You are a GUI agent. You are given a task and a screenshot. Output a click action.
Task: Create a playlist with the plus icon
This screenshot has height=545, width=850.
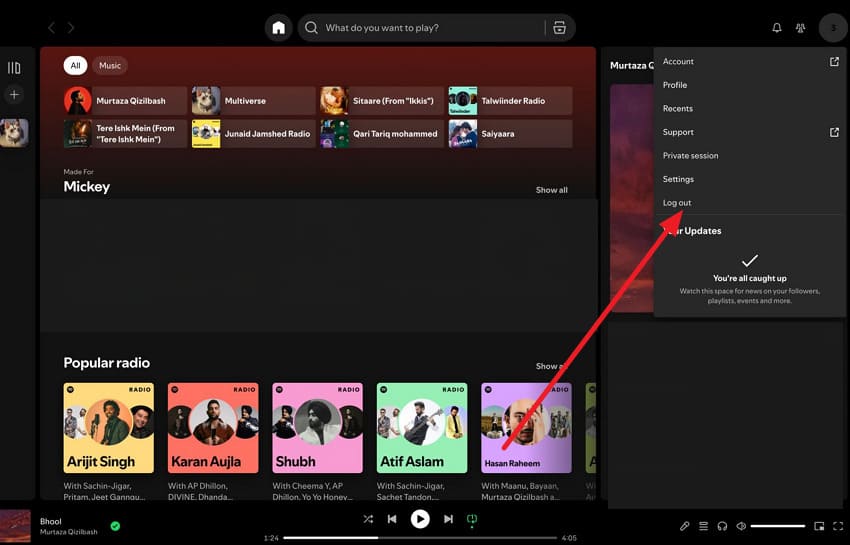click(14, 94)
